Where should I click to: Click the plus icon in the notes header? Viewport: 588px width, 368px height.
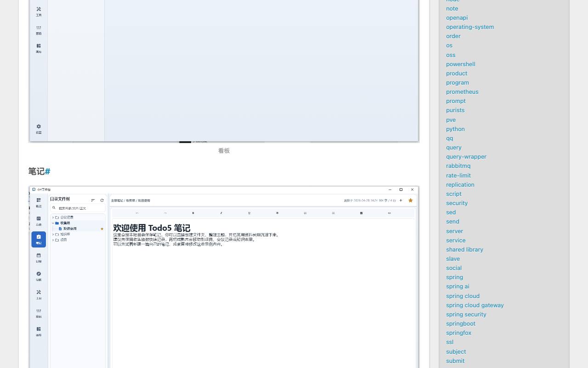(401, 201)
